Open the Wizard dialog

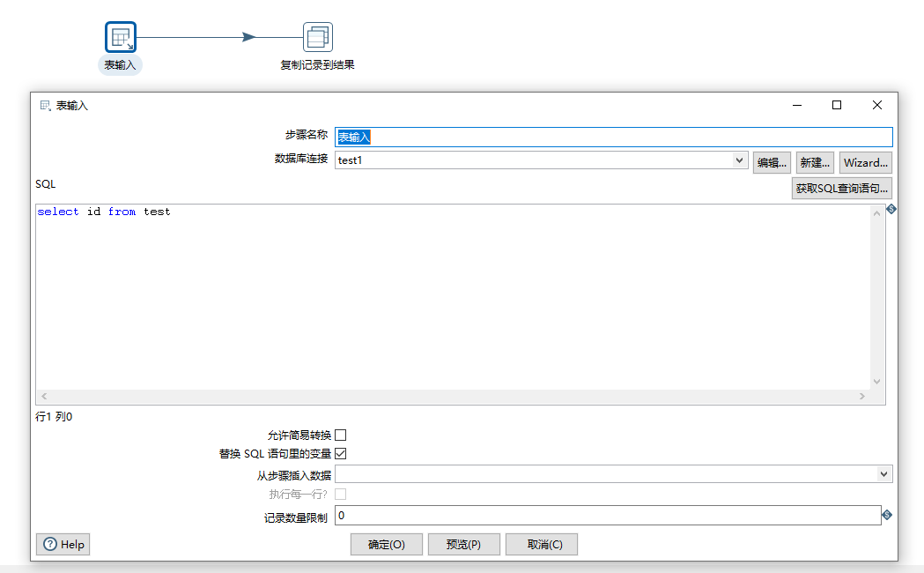pos(865,162)
